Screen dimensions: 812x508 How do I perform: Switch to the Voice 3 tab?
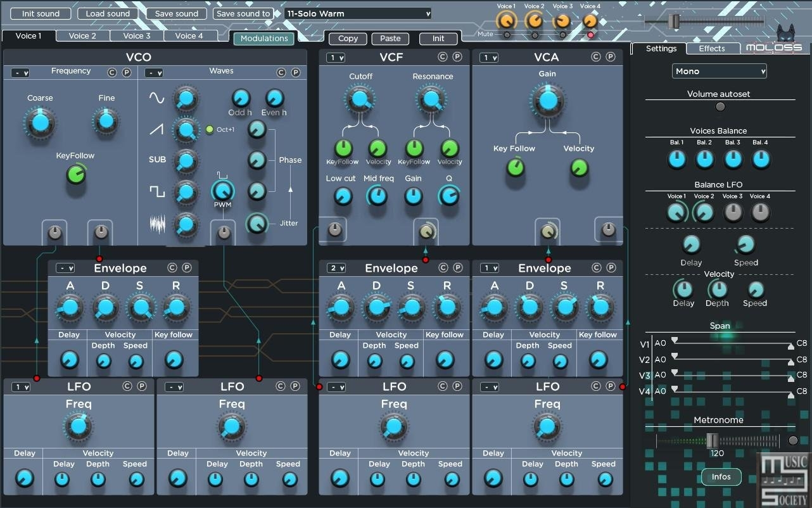137,36
